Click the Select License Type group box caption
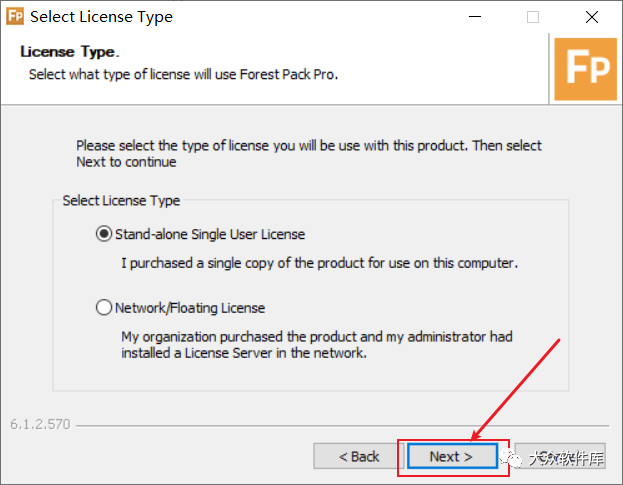The image size is (623, 485). pos(121,201)
